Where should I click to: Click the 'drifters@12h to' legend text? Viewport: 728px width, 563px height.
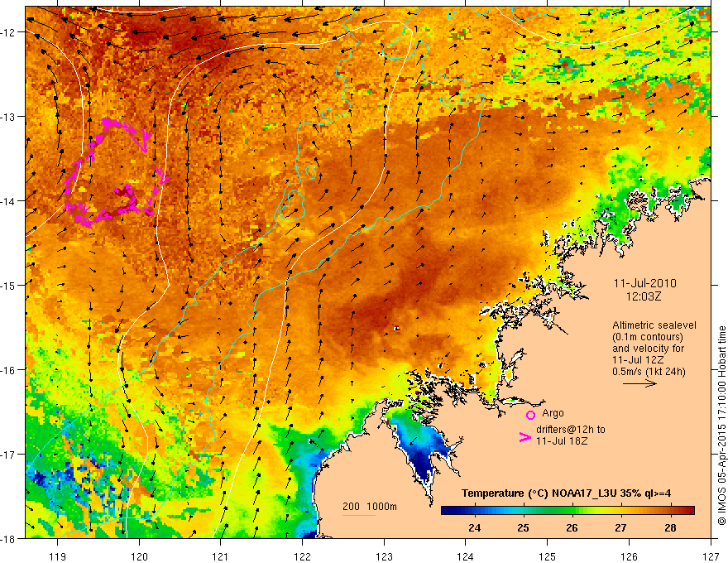[571, 430]
